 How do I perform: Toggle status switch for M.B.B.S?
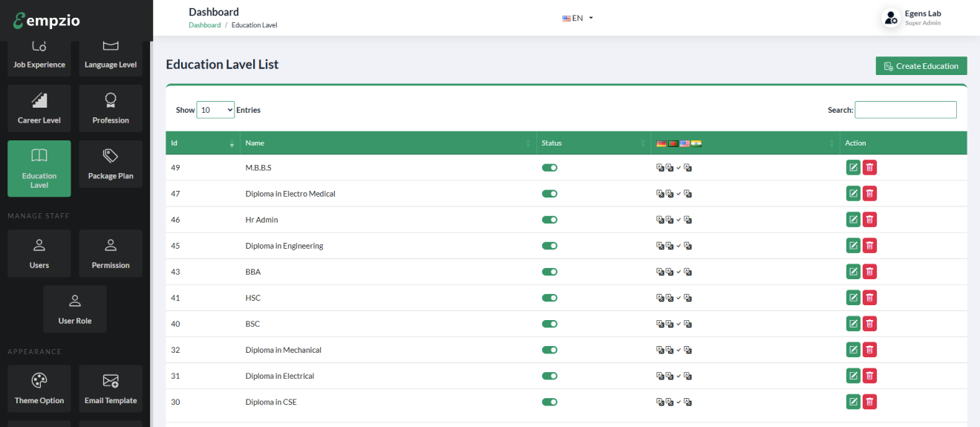549,168
